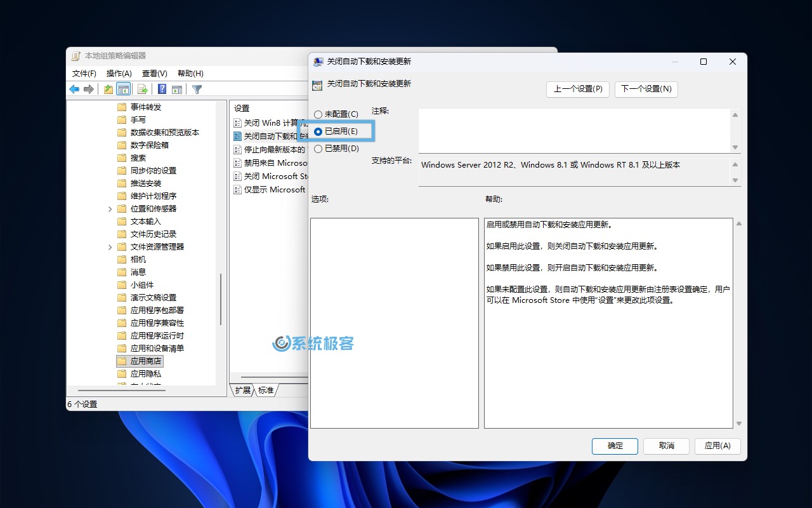
Task: Click the show preview pane toolbar icon
Action: (177, 90)
